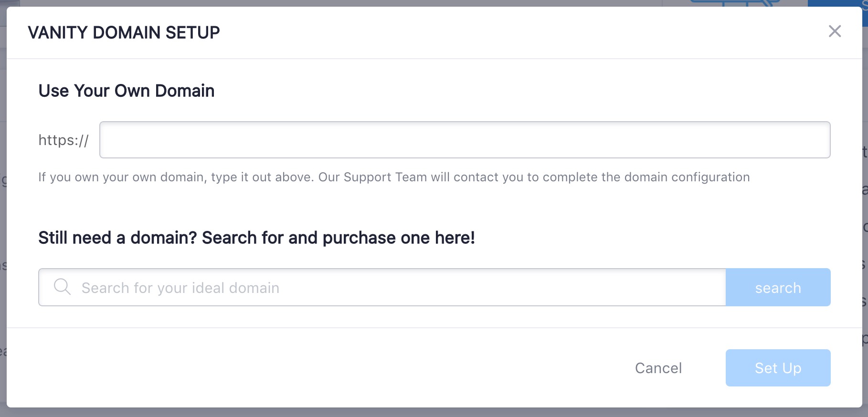Close the Vanity Domain Setup dialog
This screenshot has height=417, width=868.
(x=835, y=31)
